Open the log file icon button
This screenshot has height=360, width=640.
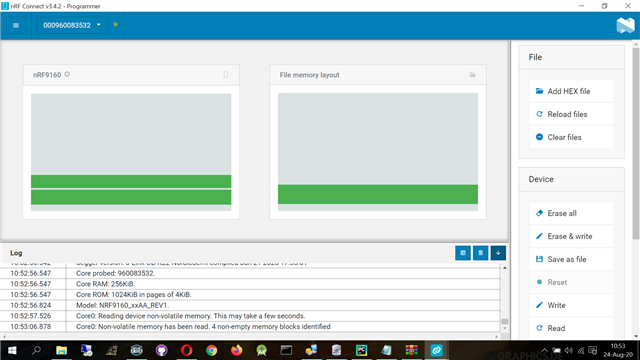point(463,253)
